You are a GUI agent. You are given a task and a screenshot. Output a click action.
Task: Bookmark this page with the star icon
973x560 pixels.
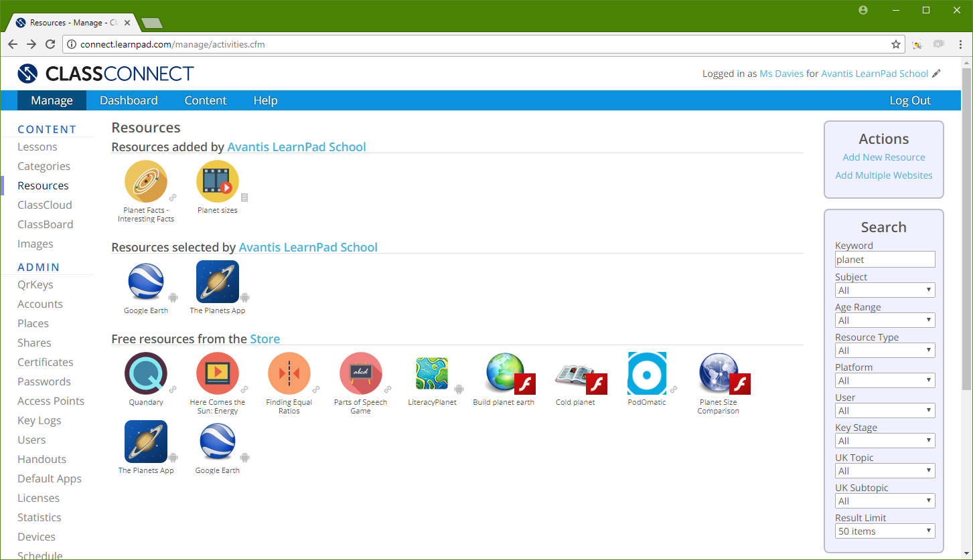[x=896, y=44]
